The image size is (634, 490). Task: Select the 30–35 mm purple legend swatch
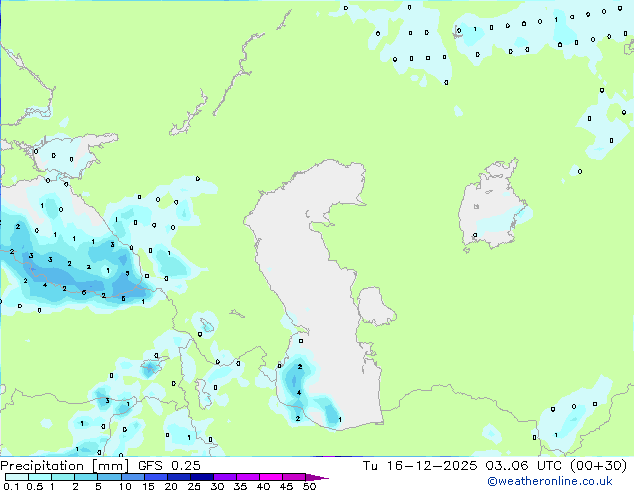pos(224,477)
